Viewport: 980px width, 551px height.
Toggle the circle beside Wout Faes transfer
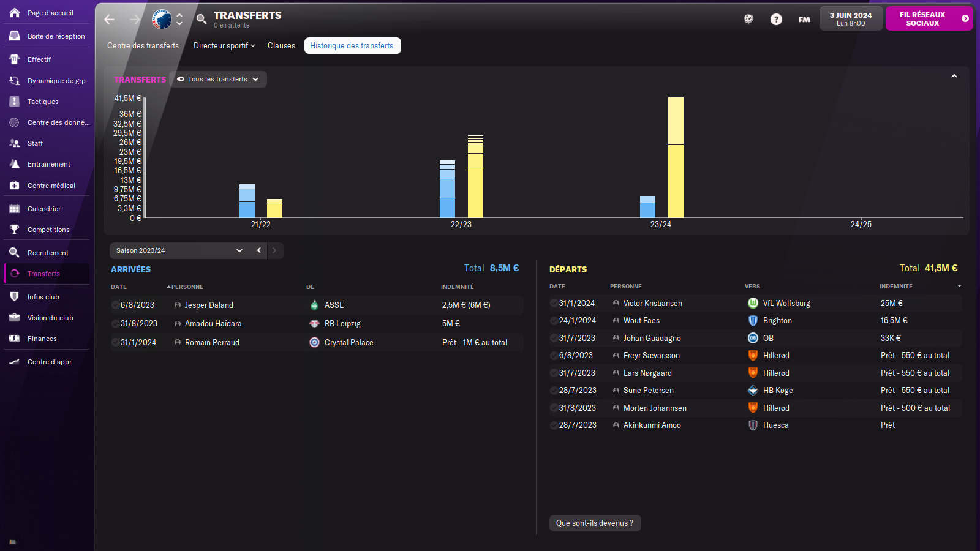pos(554,320)
